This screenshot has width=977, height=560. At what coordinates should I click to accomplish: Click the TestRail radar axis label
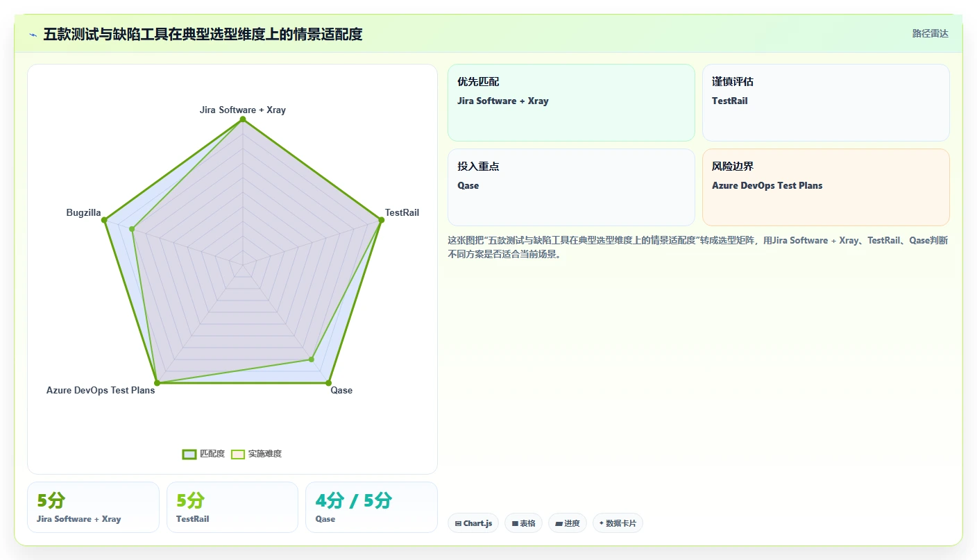click(x=402, y=212)
